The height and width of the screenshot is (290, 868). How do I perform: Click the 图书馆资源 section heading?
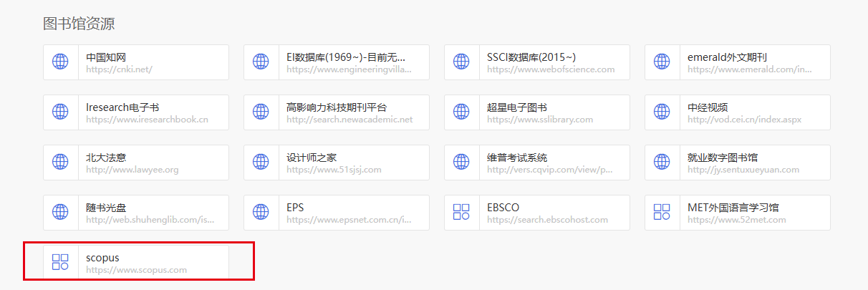(x=79, y=24)
